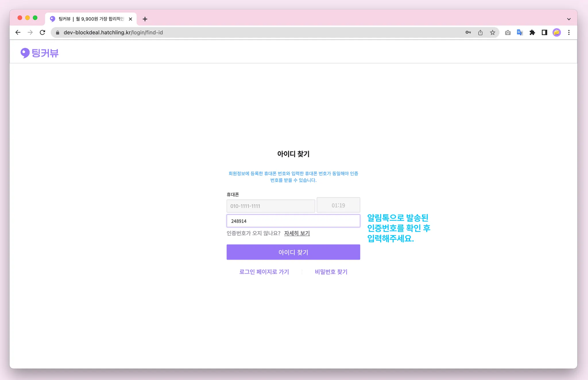The image size is (588, 380).
Task: Bookmark the page with the star icon
Action: coord(493,32)
